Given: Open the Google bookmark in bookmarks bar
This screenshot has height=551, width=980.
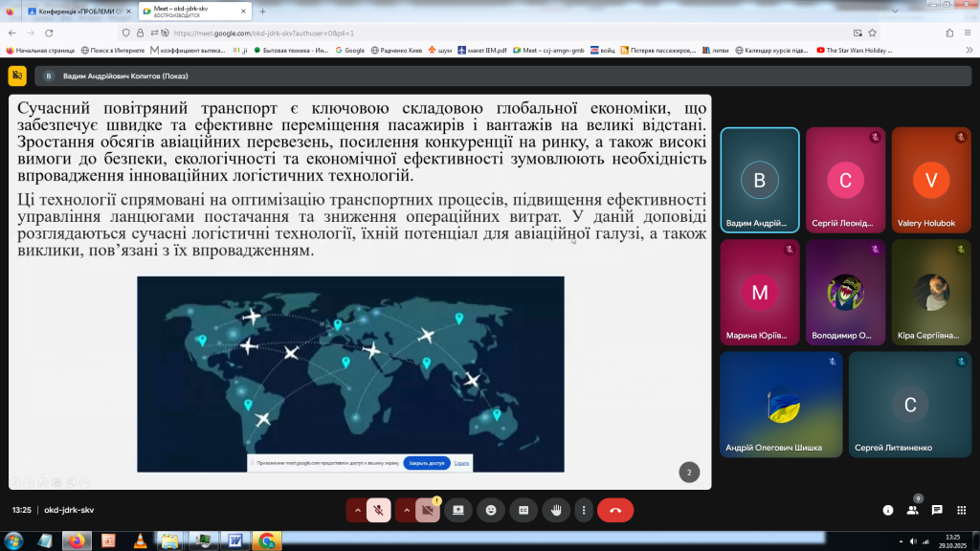Looking at the screenshot, I should click(x=349, y=50).
